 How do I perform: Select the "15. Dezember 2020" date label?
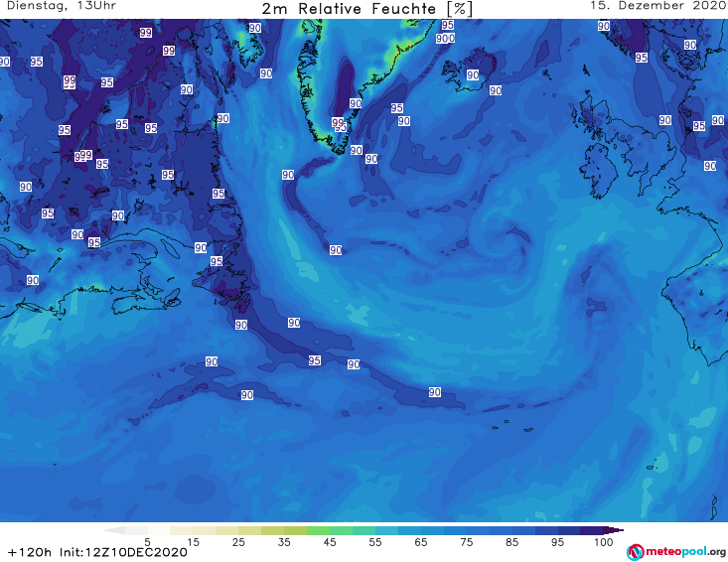[657, 6]
